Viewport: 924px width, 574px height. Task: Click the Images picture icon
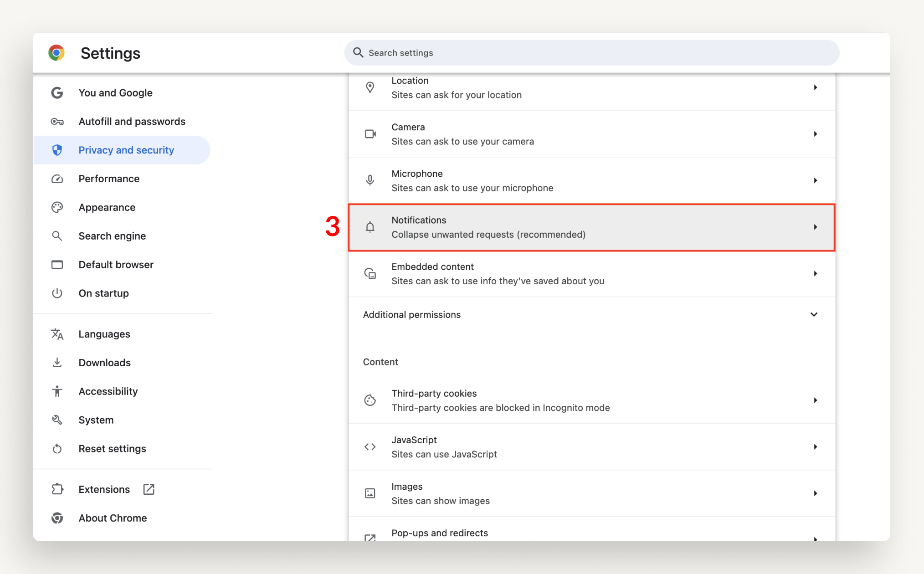coord(370,493)
